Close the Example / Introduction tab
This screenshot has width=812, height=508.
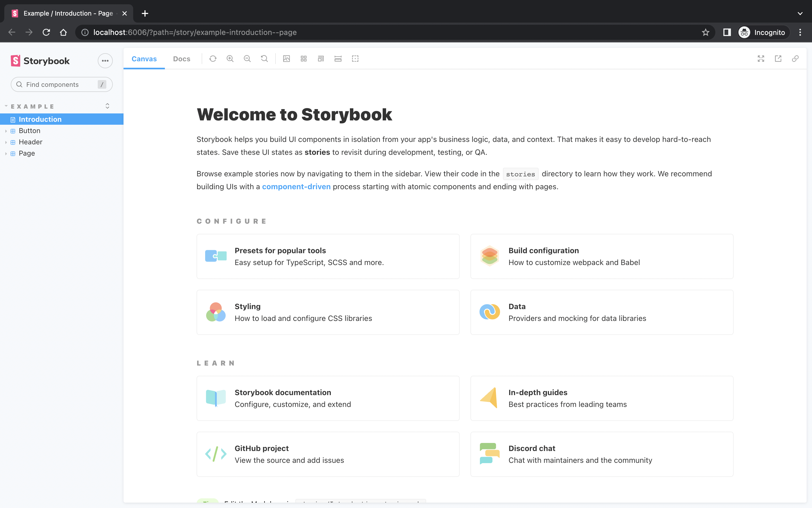125,13
